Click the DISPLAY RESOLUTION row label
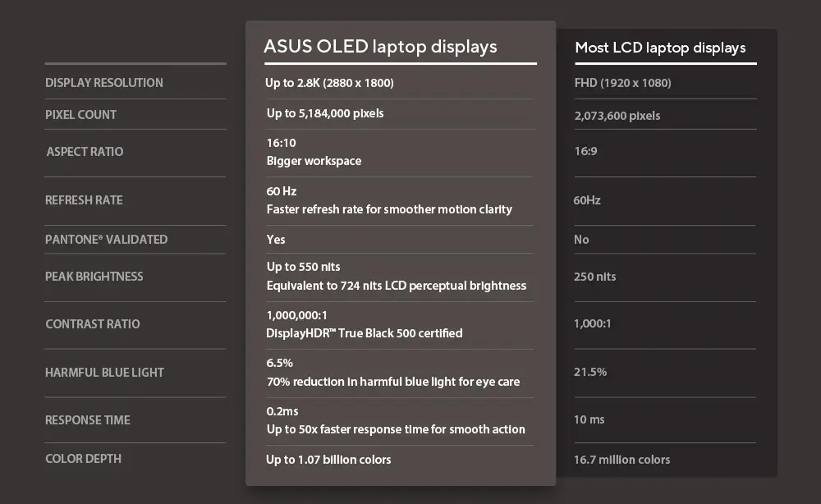This screenshot has width=821, height=504. click(104, 83)
